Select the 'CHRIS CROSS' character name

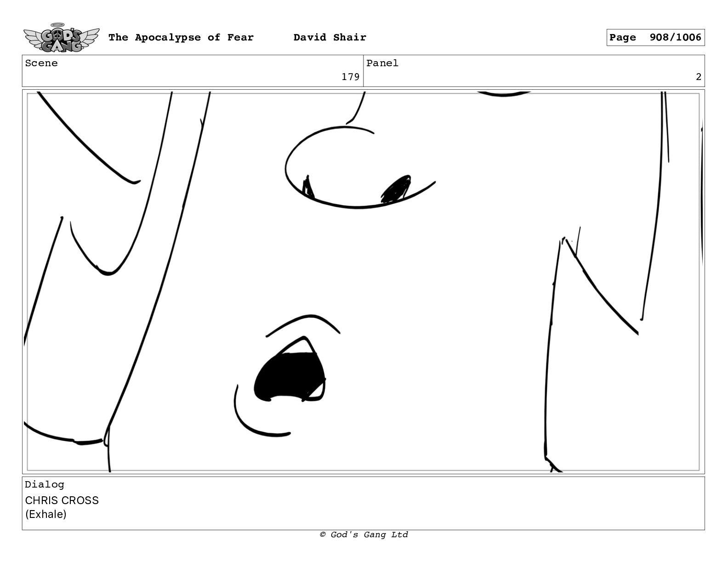(x=62, y=500)
